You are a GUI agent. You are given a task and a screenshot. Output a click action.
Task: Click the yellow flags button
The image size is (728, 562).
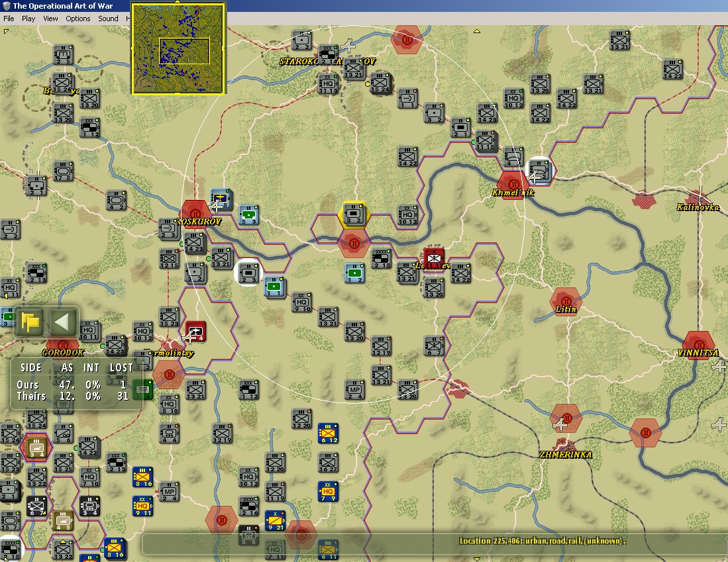pos(30,322)
